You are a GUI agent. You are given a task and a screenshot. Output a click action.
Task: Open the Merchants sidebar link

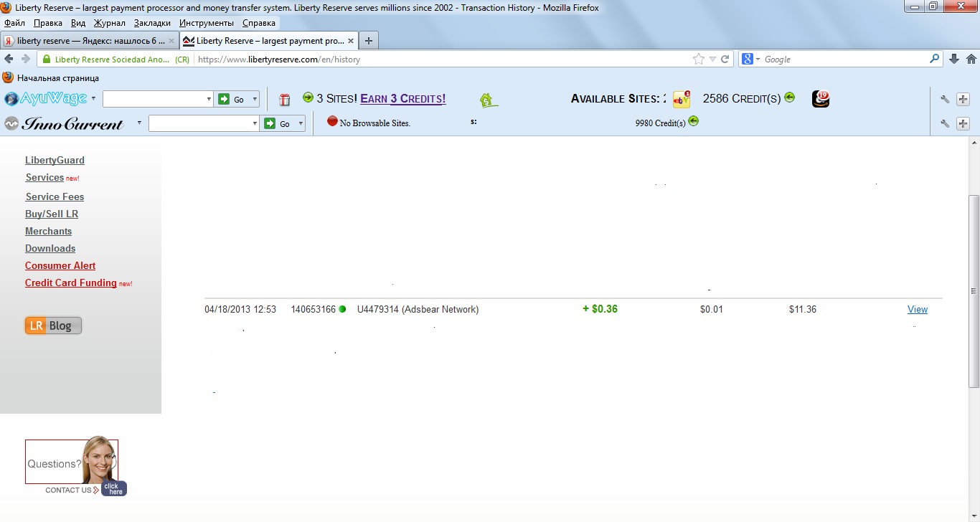[48, 231]
